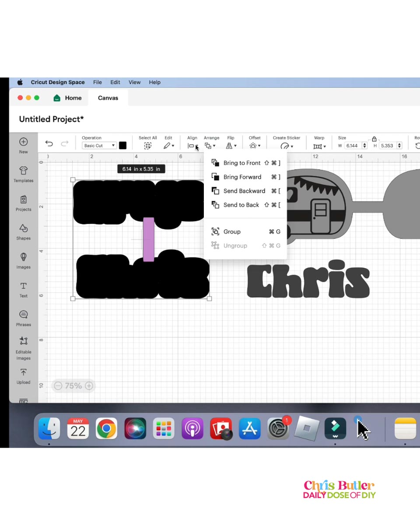Toggle the size aspect ratio lock
420x525 pixels.
coord(374,139)
